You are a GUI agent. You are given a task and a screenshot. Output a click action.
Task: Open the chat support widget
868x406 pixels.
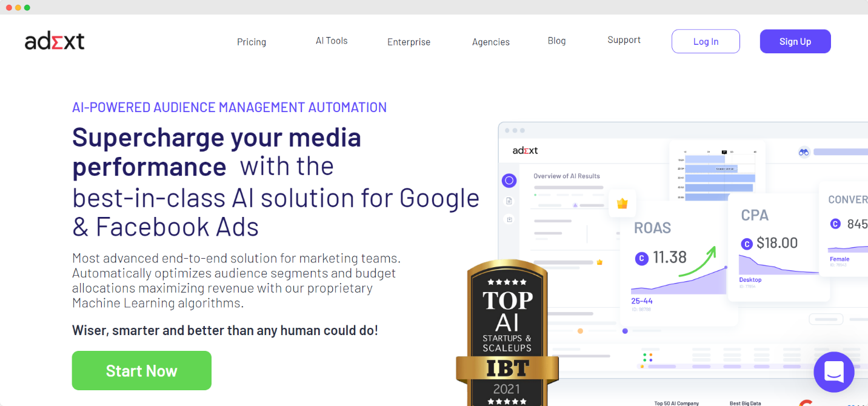pos(834,371)
